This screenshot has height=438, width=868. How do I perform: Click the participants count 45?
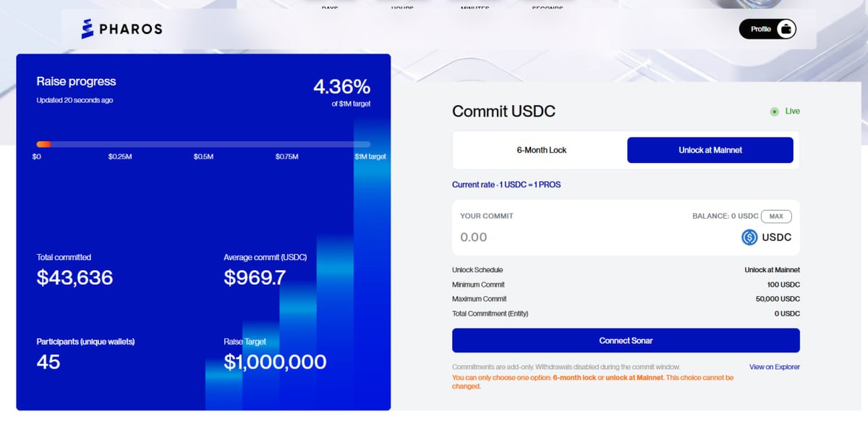[x=48, y=361]
